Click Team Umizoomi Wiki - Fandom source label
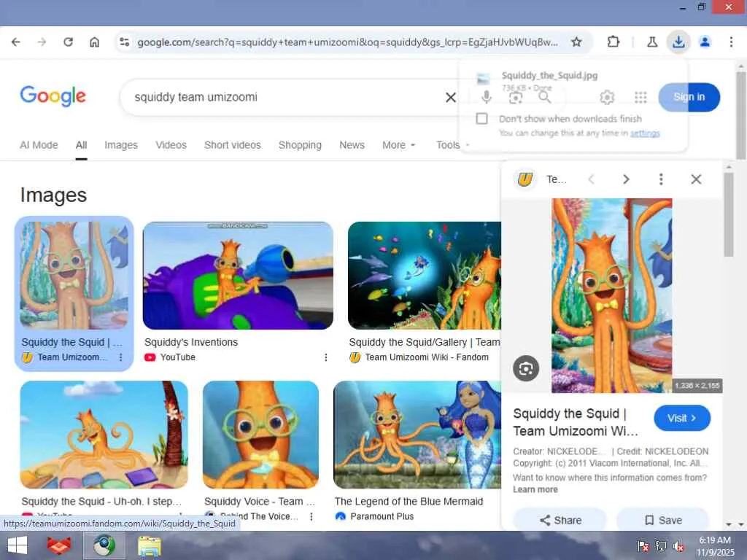 427,357
